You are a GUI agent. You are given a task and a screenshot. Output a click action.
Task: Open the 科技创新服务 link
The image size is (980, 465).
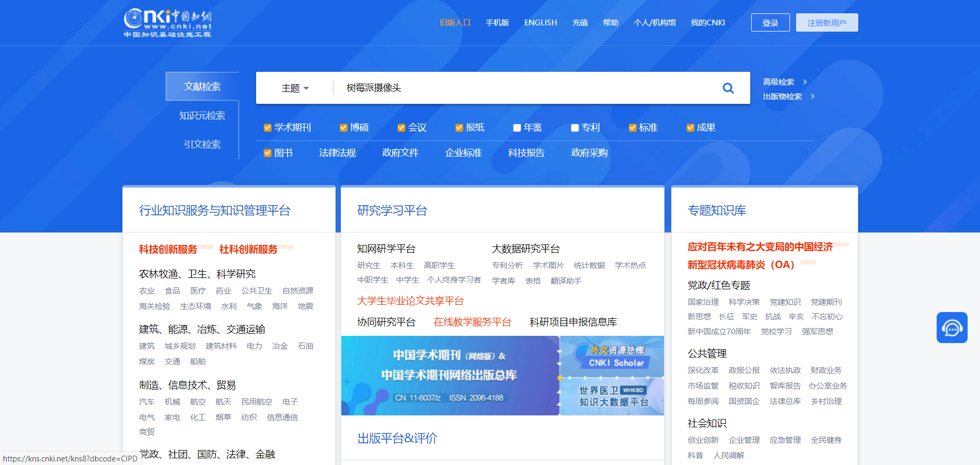168,248
